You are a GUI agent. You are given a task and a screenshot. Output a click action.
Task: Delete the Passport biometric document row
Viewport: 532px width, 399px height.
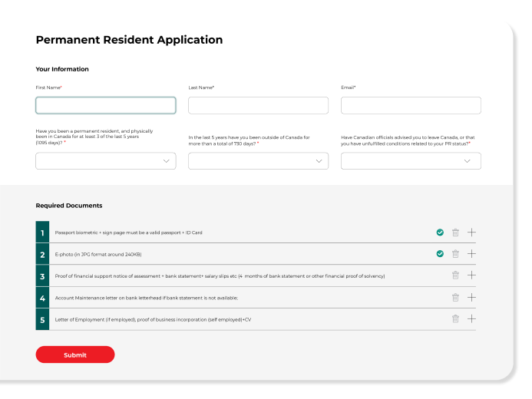pos(455,232)
